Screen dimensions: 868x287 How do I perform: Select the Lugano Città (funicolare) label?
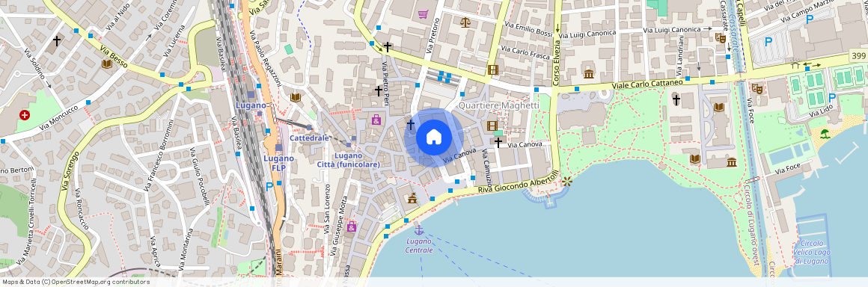pyautogui.click(x=348, y=161)
